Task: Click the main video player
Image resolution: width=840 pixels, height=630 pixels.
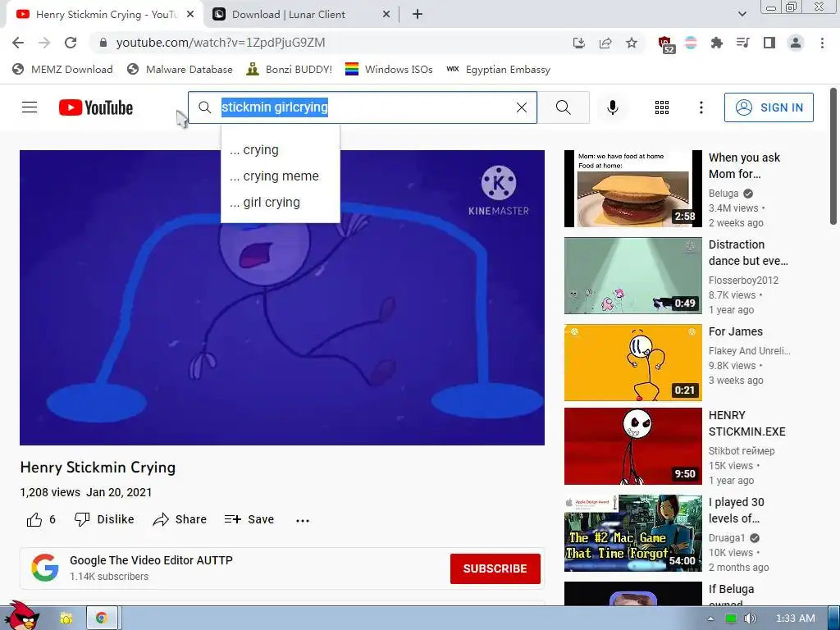Action: [282, 297]
